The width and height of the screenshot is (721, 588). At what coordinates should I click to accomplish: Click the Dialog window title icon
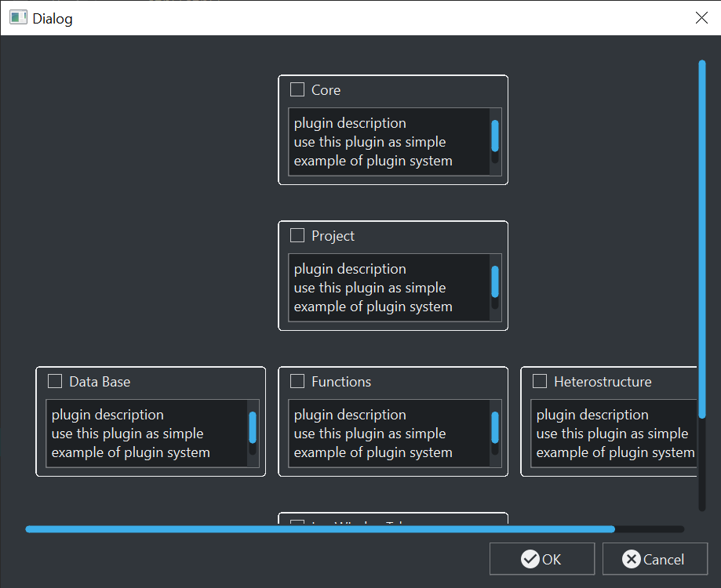pos(18,18)
